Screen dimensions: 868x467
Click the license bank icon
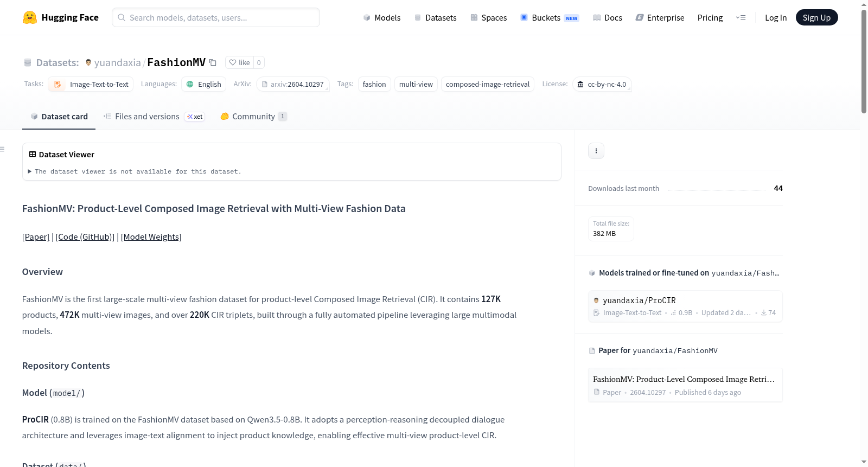click(x=580, y=84)
